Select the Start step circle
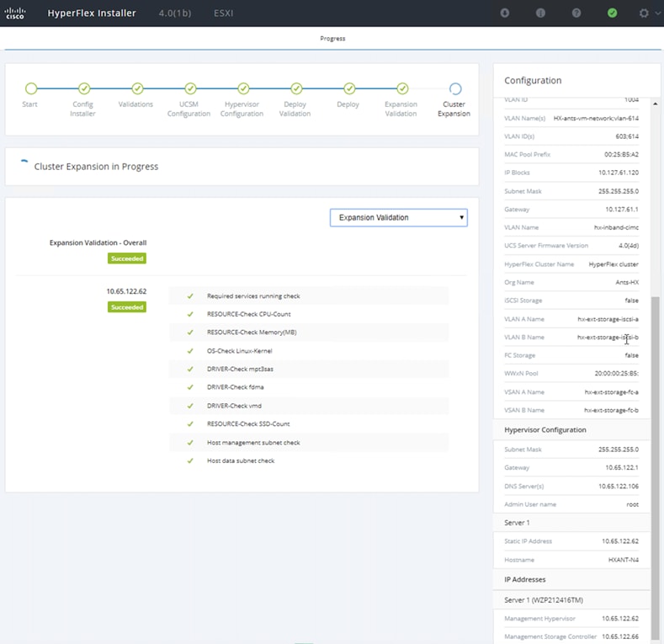This screenshot has height=644, width=664. pos(31,88)
